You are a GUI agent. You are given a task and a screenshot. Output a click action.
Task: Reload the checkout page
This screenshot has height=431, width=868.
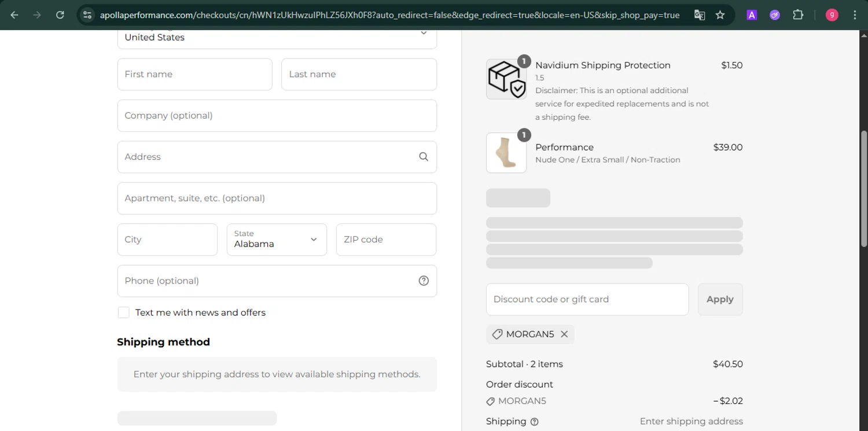tap(60, 15)
